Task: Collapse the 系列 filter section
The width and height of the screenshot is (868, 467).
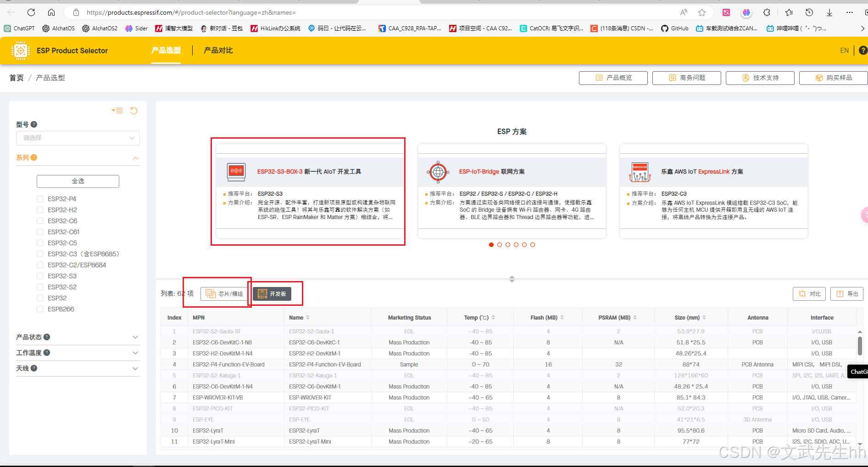Action: click(135, 158)
